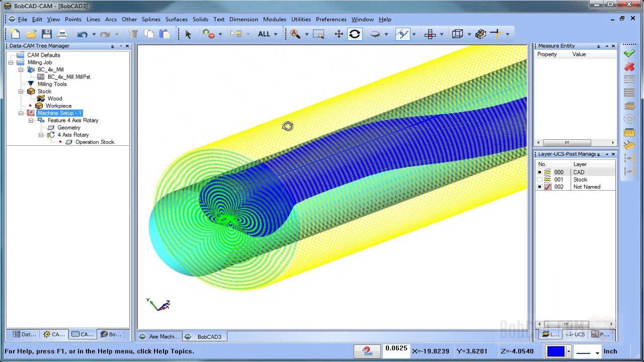Open the Surfaces menu
This screenshot has width=644, height=362.
coord(177,19)
